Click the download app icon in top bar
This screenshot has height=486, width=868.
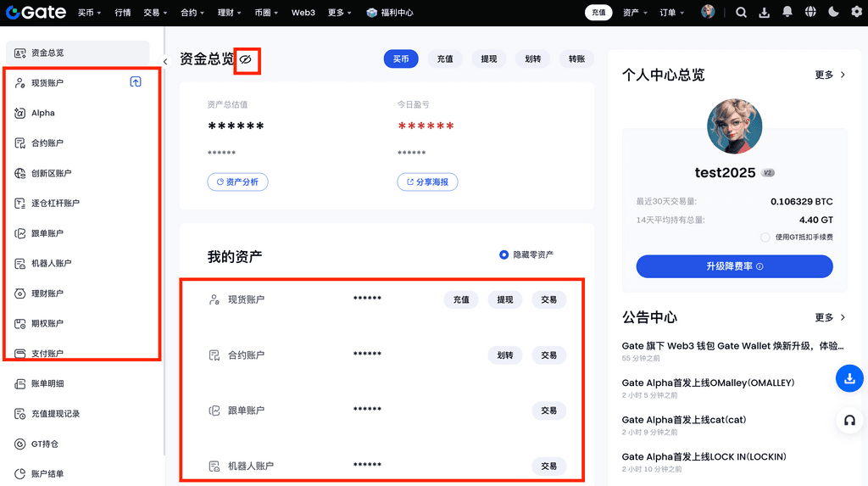[x=765, y=13]
